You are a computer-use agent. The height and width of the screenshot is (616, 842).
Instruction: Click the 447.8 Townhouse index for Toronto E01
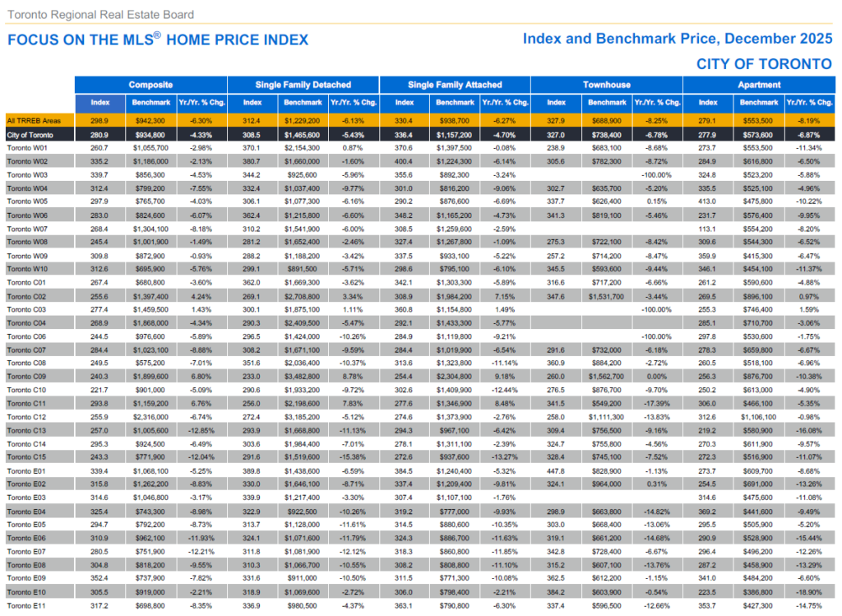557,470
